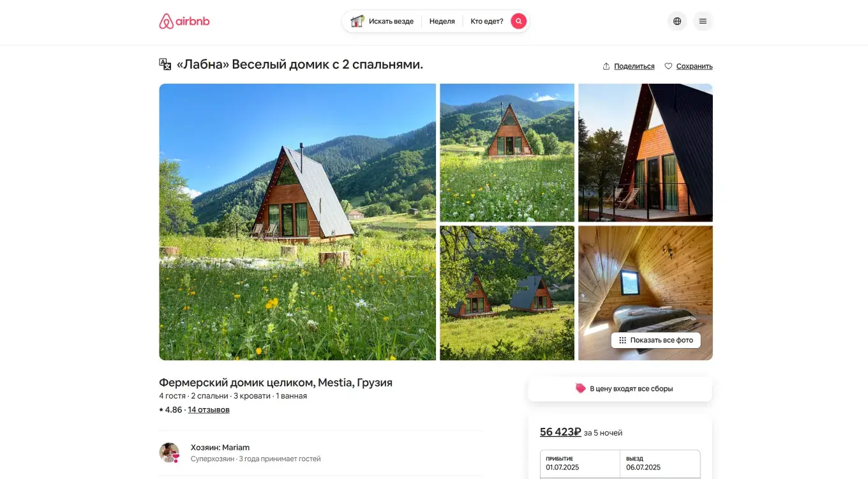Select the Искать везде search segment
This screenshot has width=868, height=479.
382,21
